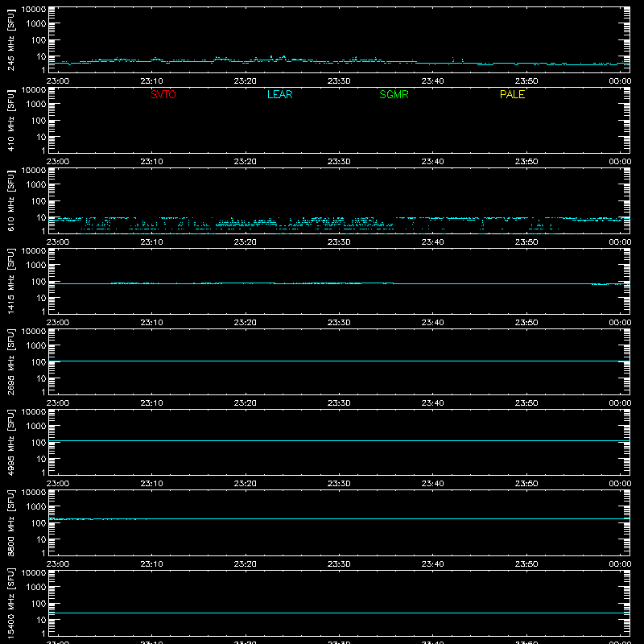Click 23:00 tick label below 2695 MHz panel
The width and height of the screenshot is (644, 644).
(x=58, y=403)
